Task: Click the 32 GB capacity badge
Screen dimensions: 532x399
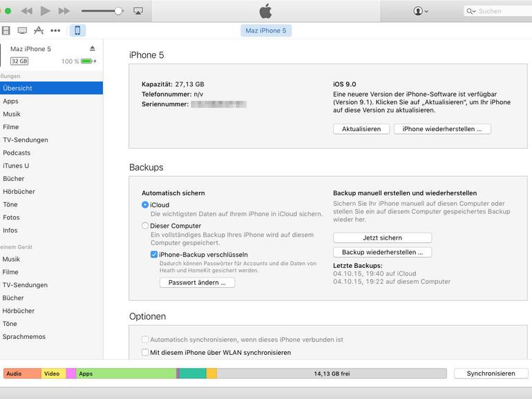Action: (x=19, y=61)
